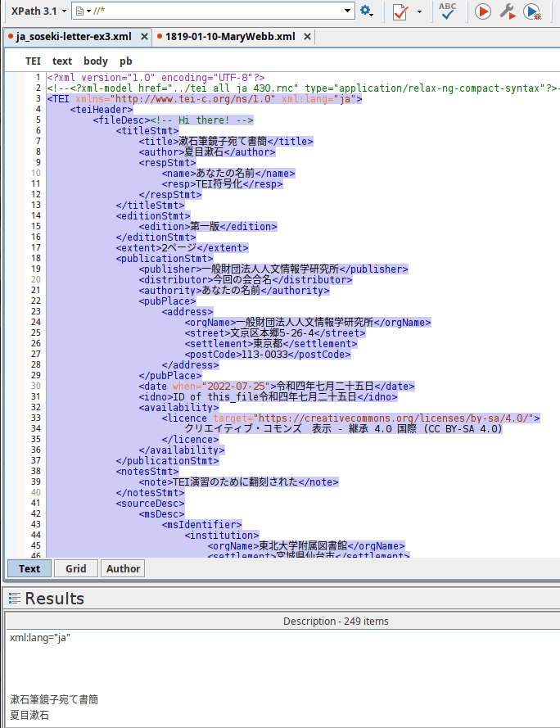
Task: Switch to ja_soseki-letter-ex3.xml tab
Action: pos(74,37)
